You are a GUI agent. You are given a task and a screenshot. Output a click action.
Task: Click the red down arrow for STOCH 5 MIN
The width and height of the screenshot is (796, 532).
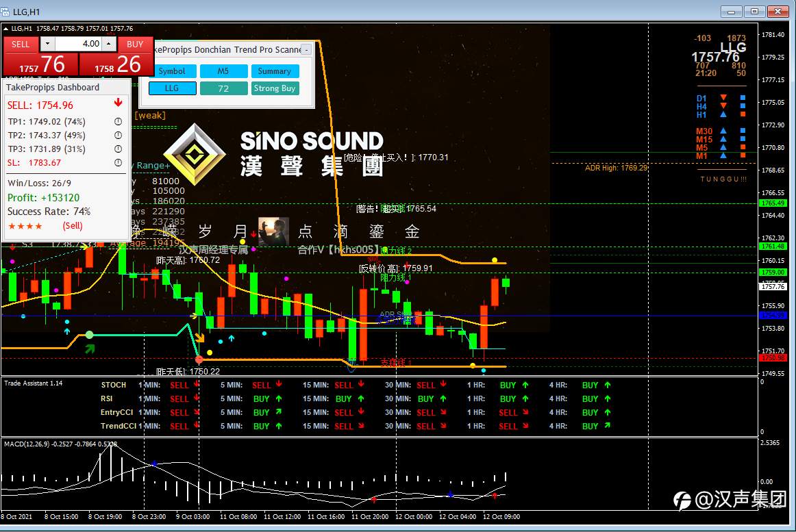(x=279, y=384)
